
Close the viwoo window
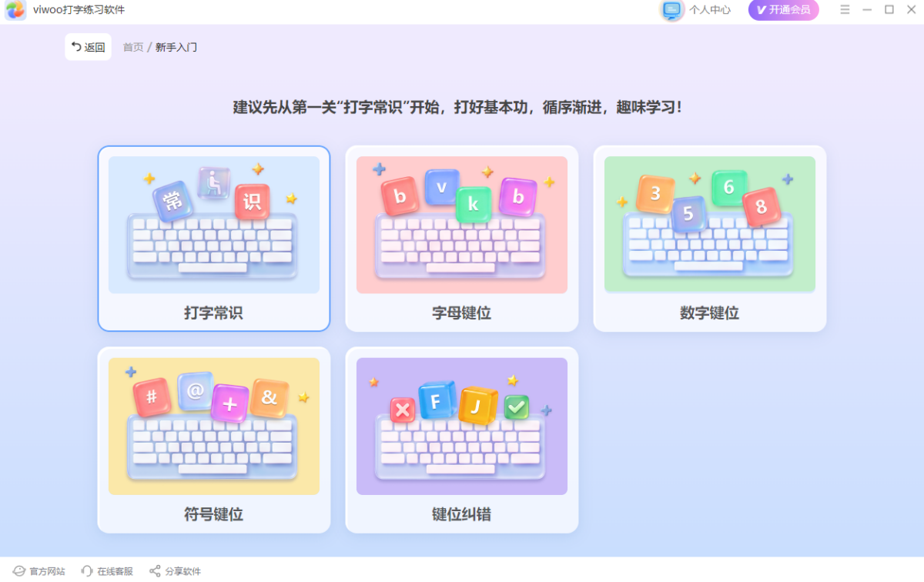(x=911, y=10)
